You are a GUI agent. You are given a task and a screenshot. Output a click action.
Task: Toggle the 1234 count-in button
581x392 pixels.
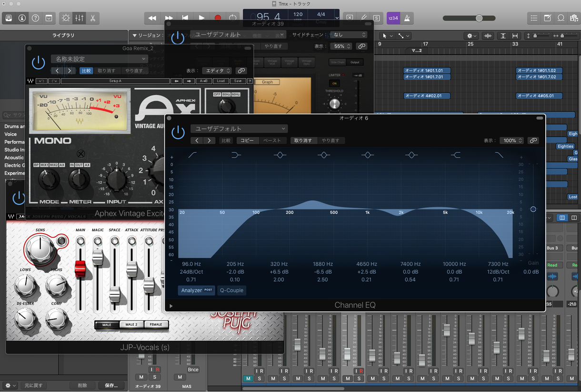[x=393, y=18]
